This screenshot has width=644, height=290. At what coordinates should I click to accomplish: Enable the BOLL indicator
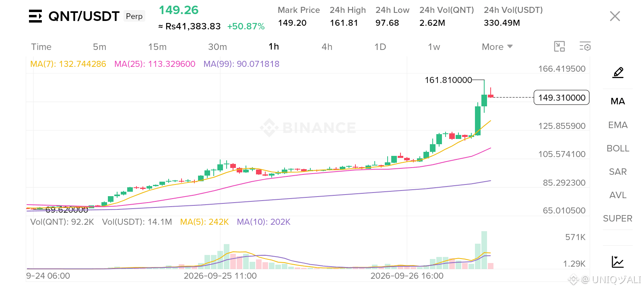[618, 148]
